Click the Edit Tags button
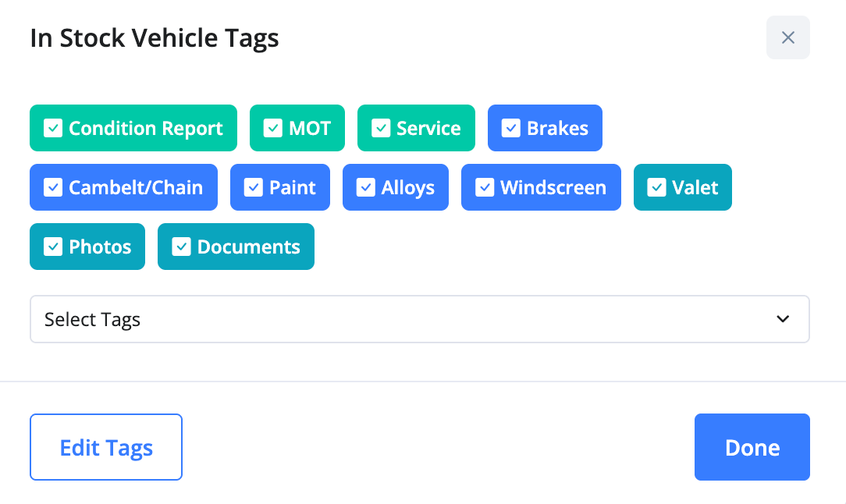 click(106, 447)
